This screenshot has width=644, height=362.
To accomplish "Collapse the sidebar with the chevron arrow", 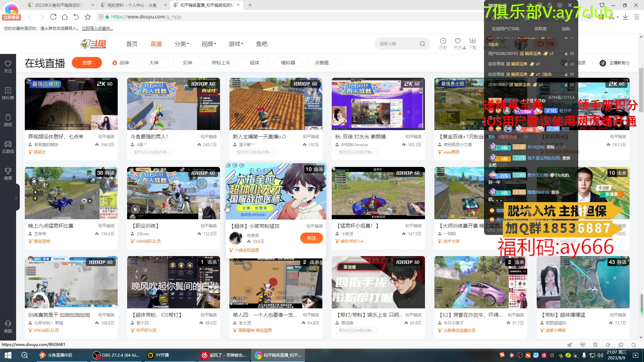I will [x=16, y=198].
